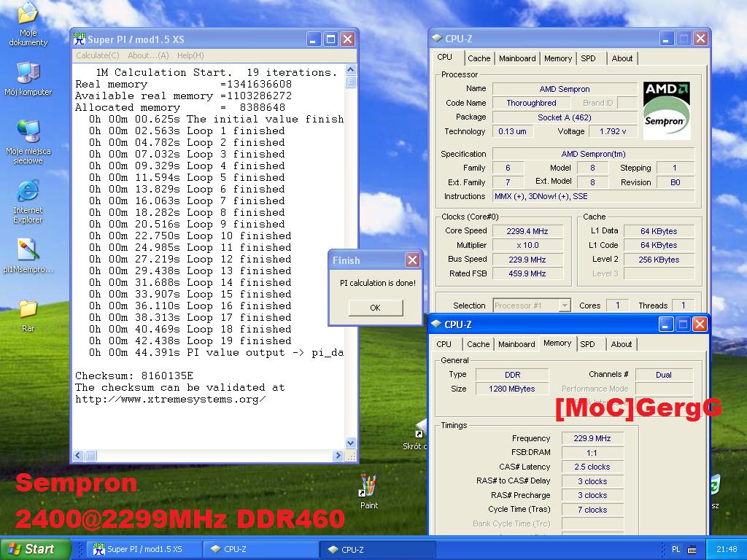Switch to Cache tab in upper CPU-Z
This screenshot has height=560, width=747.
pos(479,58)
